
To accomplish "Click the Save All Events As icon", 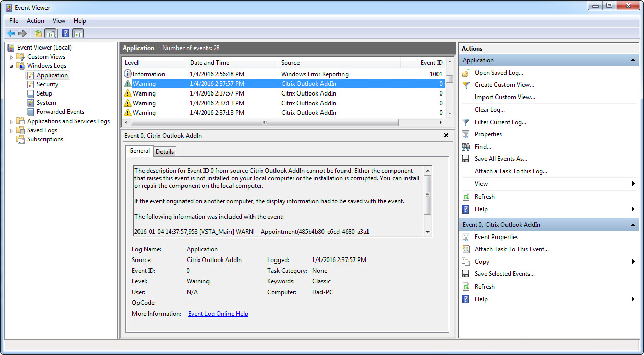I will click(466, 159).
